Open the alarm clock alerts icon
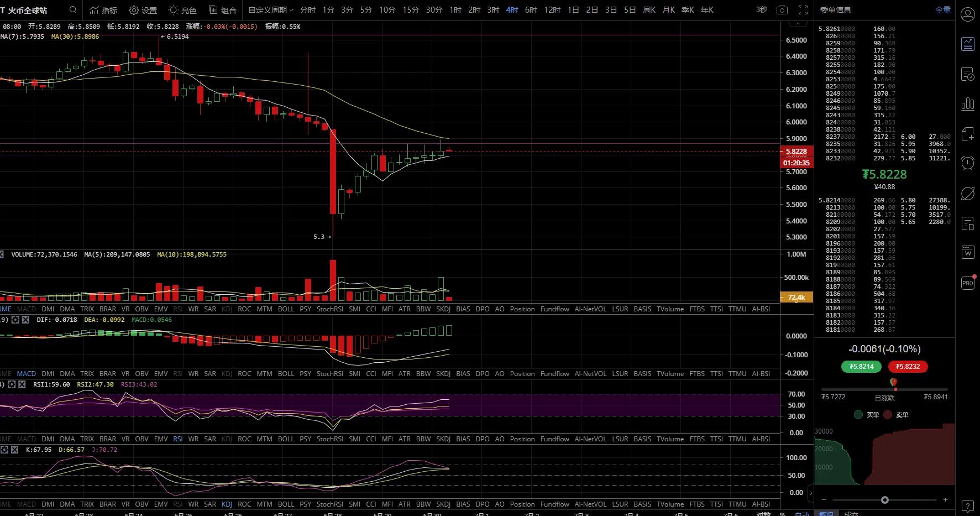Viewport: 980px width, 516px height. (x=968, y=163)
